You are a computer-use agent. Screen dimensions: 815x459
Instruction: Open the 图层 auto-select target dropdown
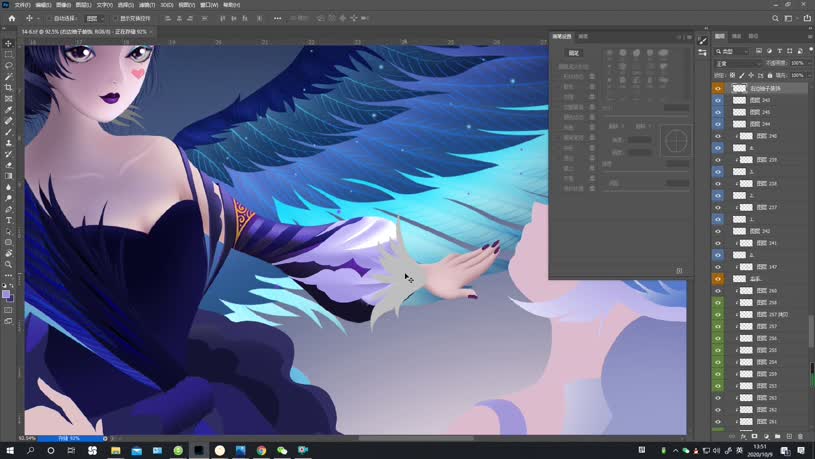tap(95, 18)
